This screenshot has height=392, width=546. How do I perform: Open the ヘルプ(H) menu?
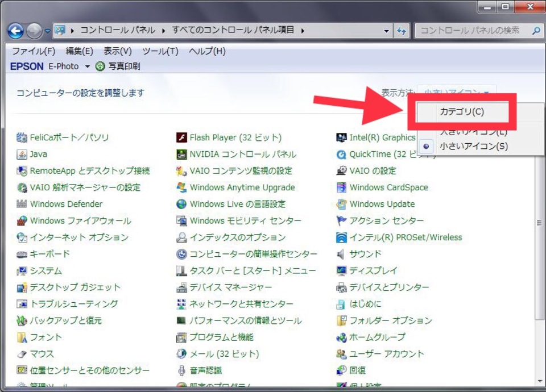point(207,52)
